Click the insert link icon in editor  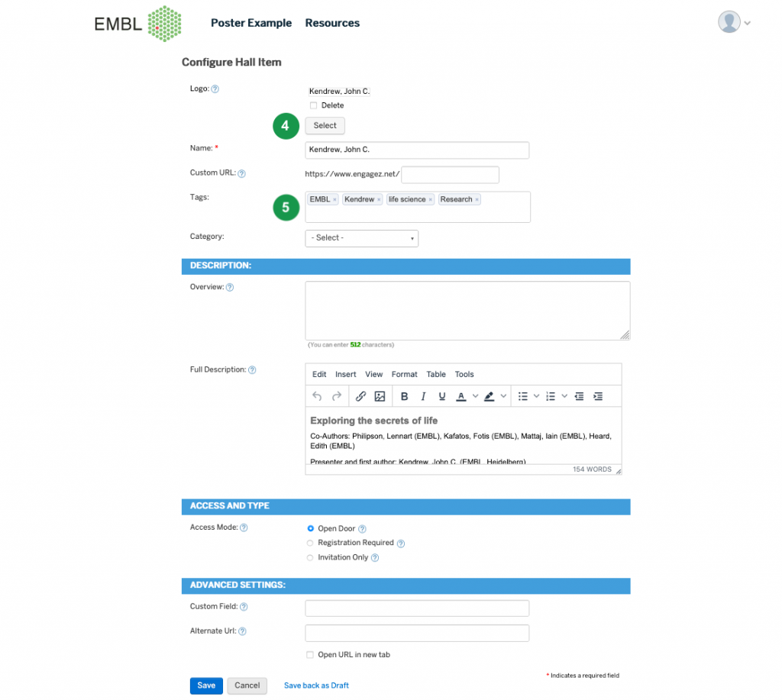[361, 396]
